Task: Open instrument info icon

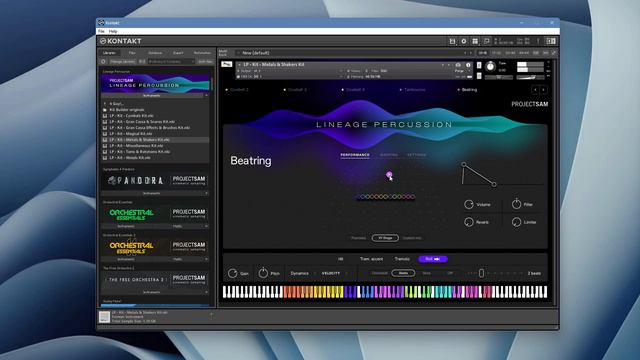Action: coord(468,65)
